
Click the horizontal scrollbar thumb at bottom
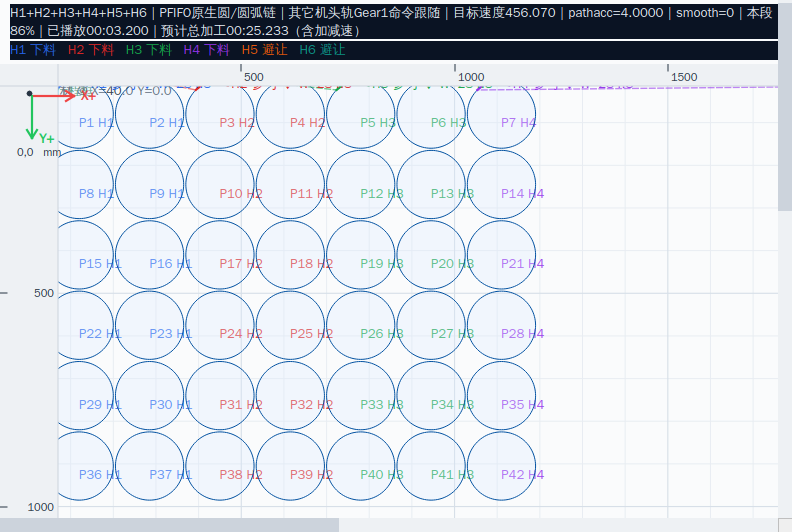169,525
